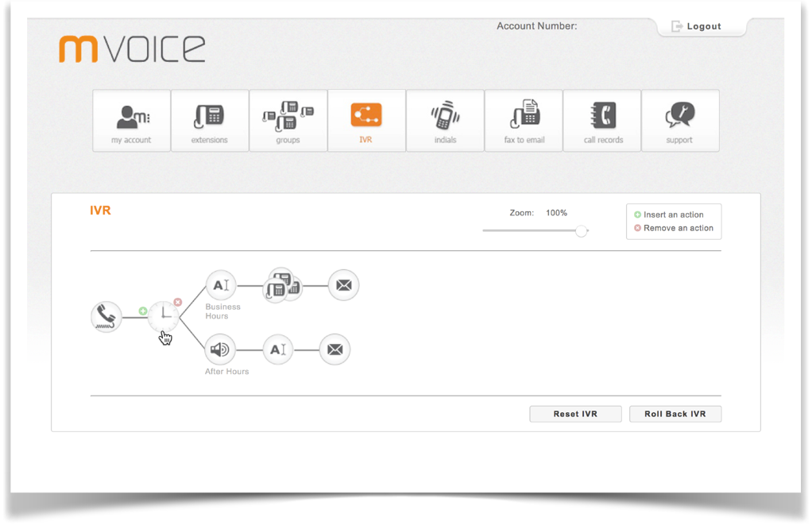Click green plus beside the clock node
Screen dimensions: 812x529
tap(143, 311)
